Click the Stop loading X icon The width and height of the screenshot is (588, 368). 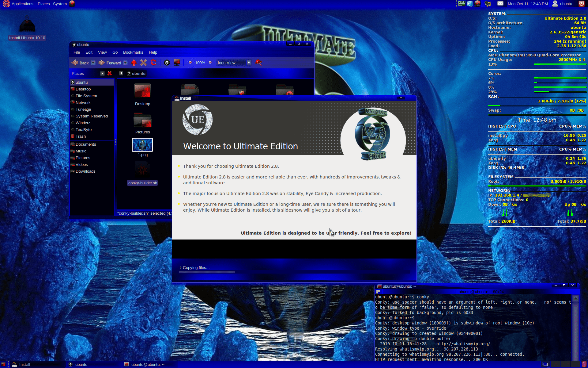[x=143, y=63]
